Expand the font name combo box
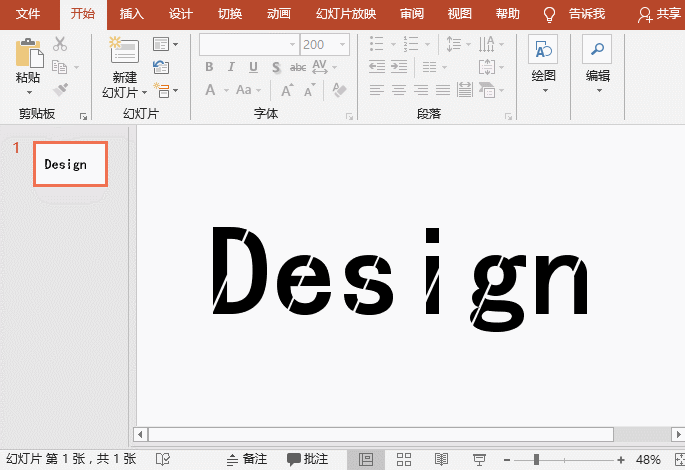The height and width of the screenshot is (470, 685). (x=292, y=44)
